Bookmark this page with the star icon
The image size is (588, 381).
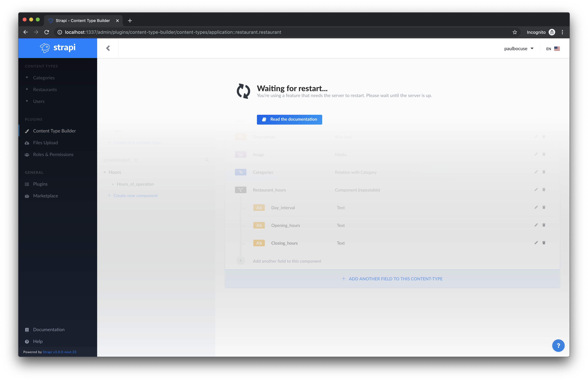[515, 32]
